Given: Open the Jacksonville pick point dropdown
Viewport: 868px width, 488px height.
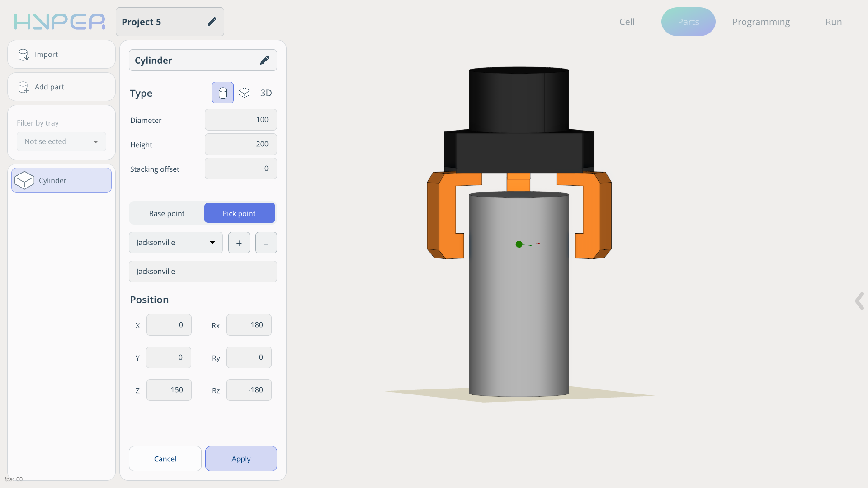Looking at the screenshot, I should [175, 243].
